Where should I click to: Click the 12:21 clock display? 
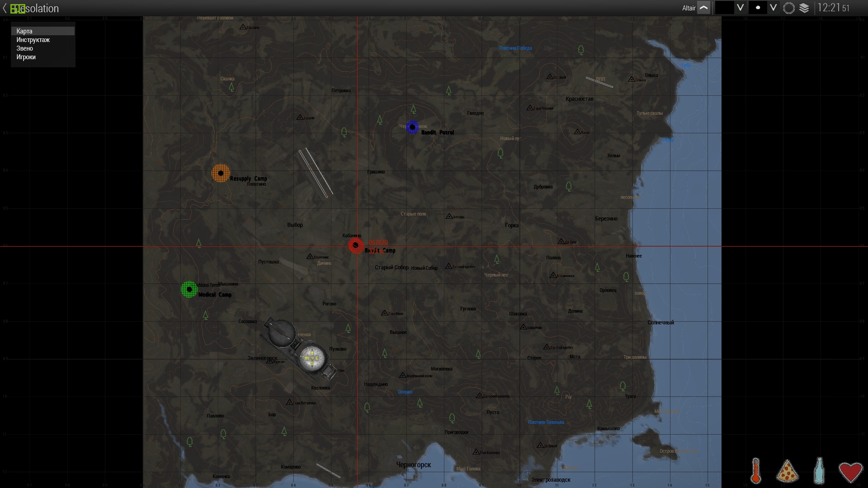point(833,8)
